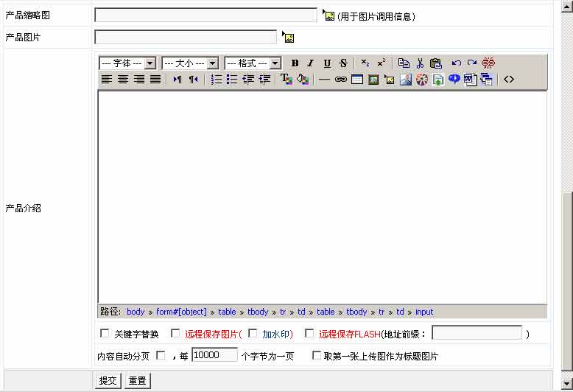Click form#[object] in the path bar

181,312
